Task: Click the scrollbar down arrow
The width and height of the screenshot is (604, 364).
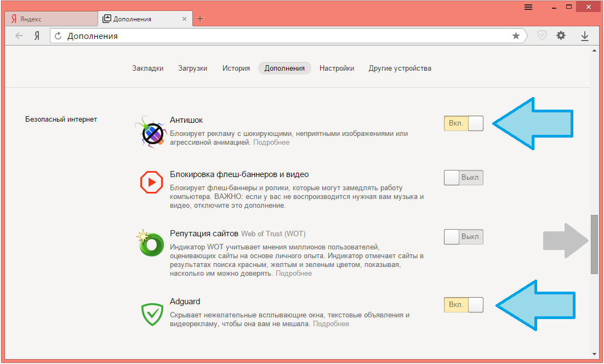Action: [x=594, y=354]
